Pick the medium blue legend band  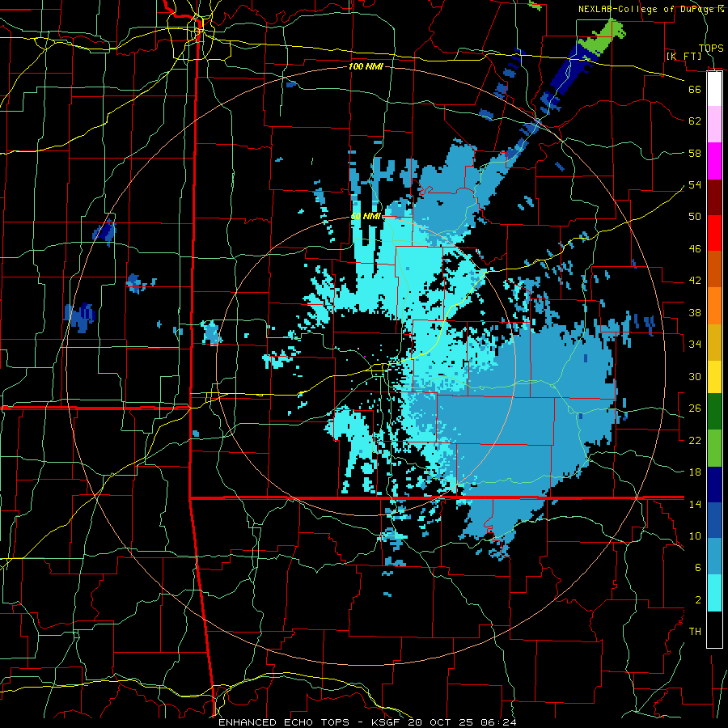(x=714, y=520)
